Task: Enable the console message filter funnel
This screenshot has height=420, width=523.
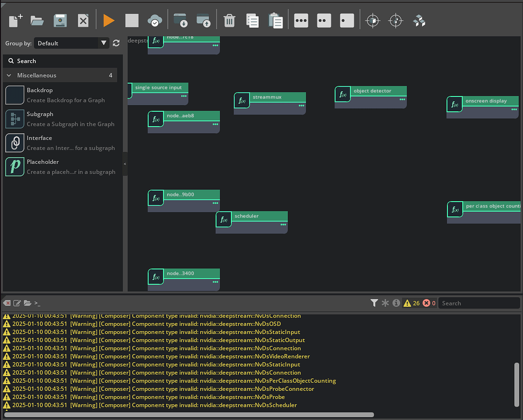Action: [x=374, y=303]
